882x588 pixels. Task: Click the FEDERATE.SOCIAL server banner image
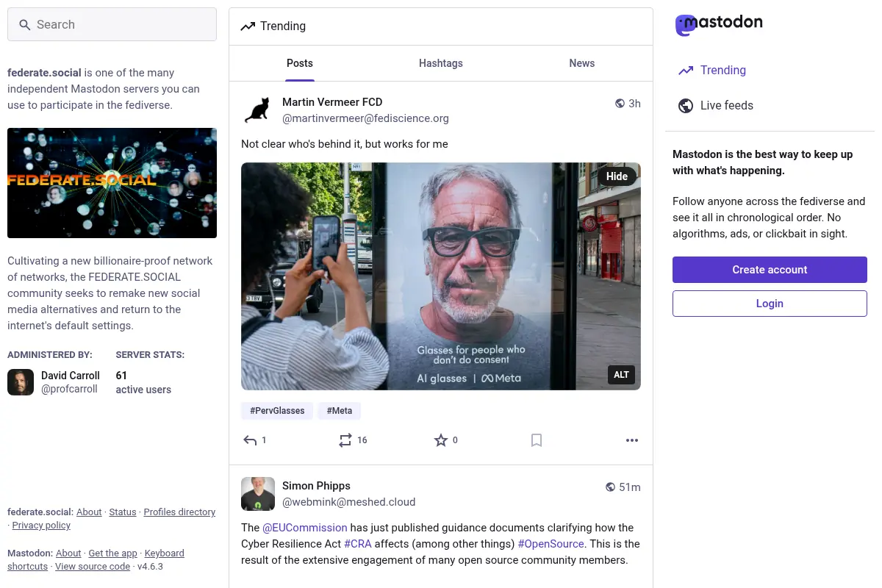coord(112,183)
